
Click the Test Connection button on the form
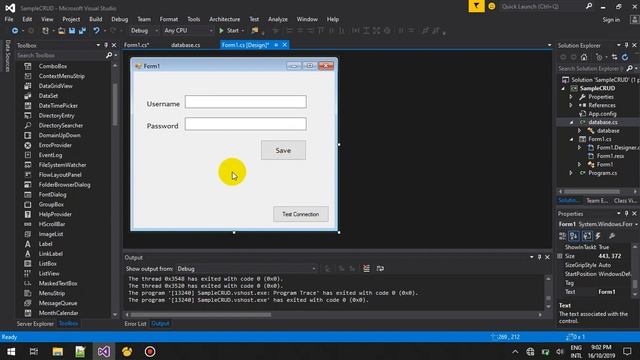click(300, 214)
